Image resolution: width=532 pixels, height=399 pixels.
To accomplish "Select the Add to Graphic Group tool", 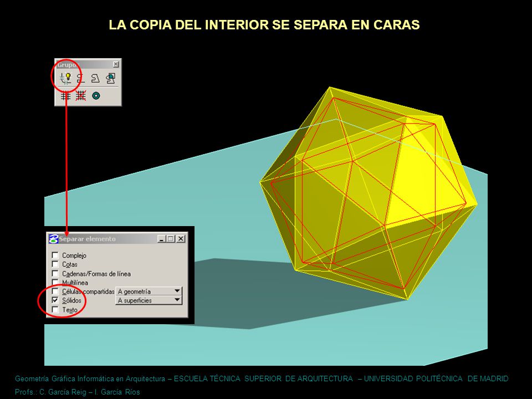I will pos(65,96).
